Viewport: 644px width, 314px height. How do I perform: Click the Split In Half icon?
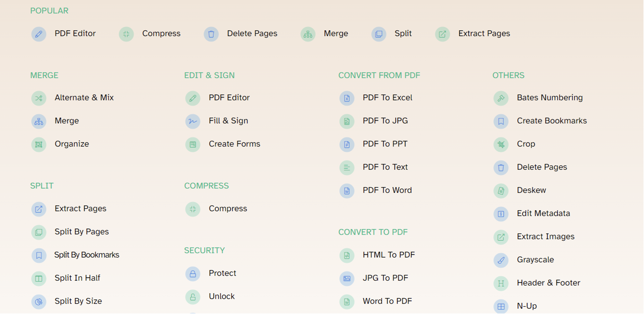coord(39,279)
